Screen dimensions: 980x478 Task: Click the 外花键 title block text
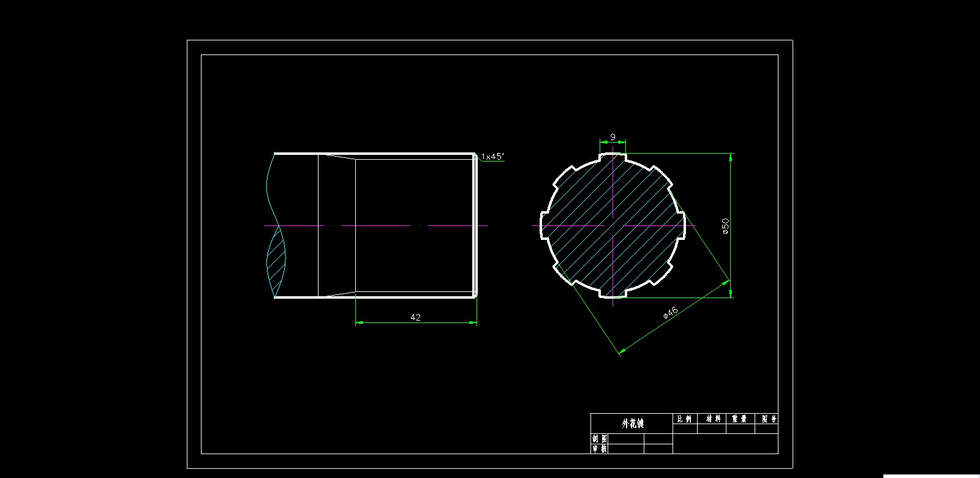[632, 424]
